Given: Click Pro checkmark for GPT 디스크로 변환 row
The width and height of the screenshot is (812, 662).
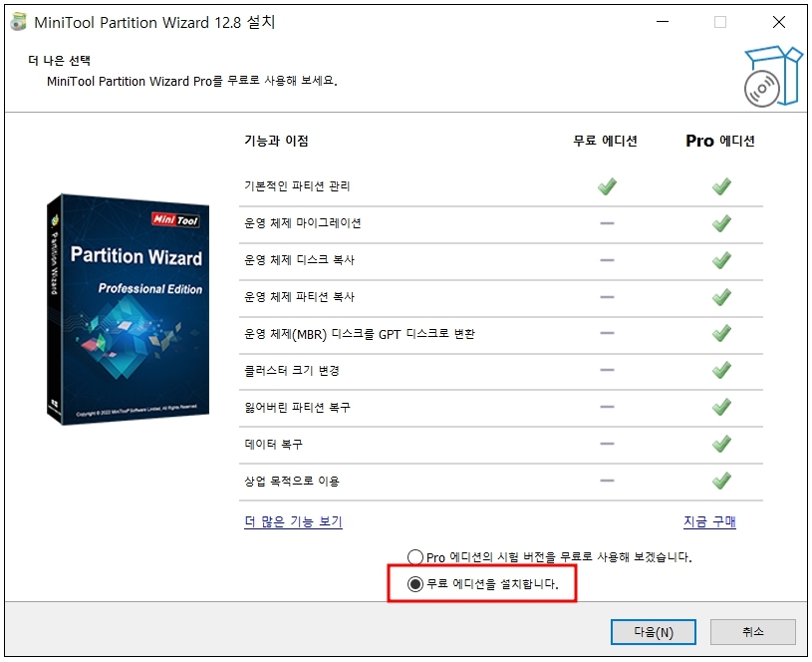Looking at the screenshot, I should coord(721,333).
